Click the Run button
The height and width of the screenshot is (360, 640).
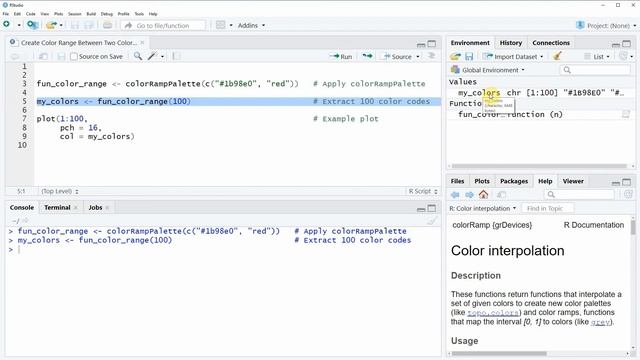click(x=341, y=56)
